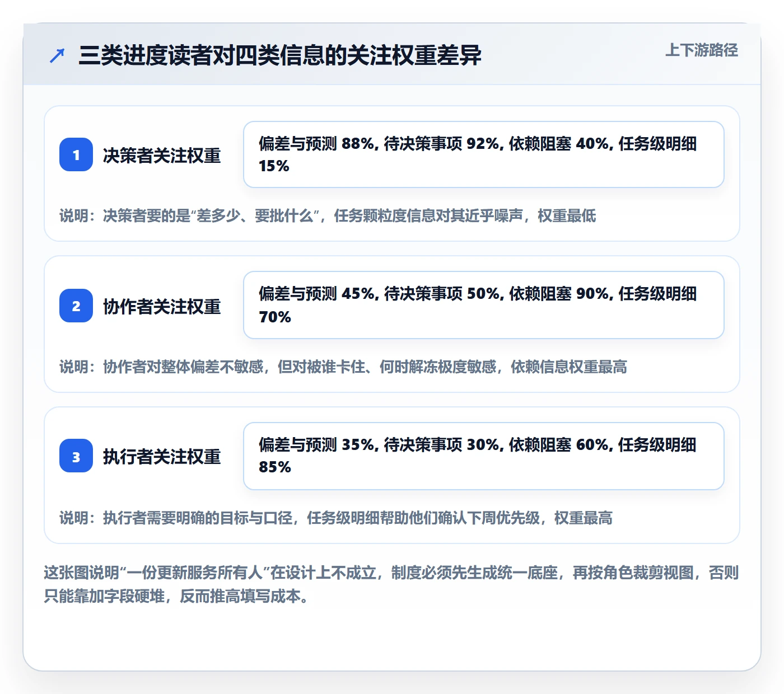Click the number 1 badge
The width and height of the screenshot is (784, 694).
click(76, 154)
